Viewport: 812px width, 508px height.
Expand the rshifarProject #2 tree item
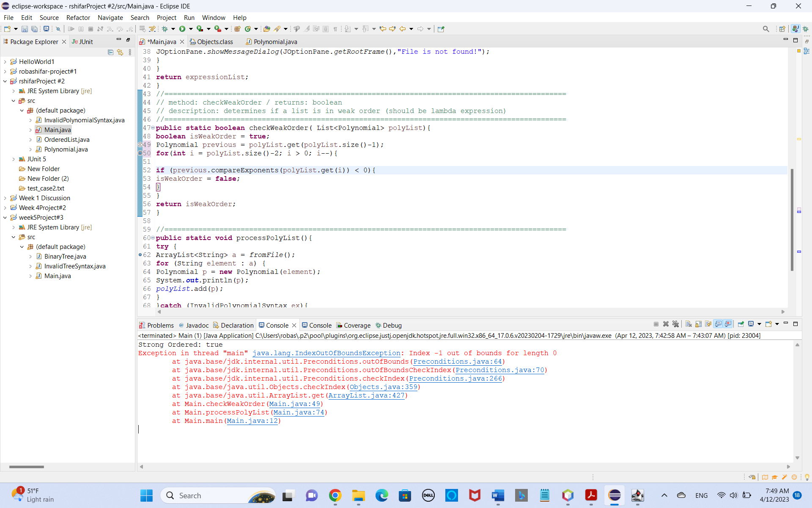click(x=5, y=81)
